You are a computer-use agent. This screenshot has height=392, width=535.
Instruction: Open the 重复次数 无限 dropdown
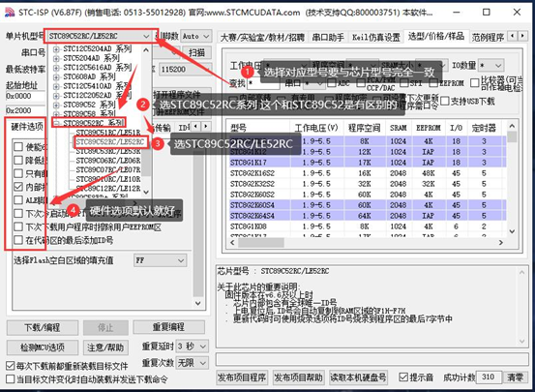coord(193,363)
